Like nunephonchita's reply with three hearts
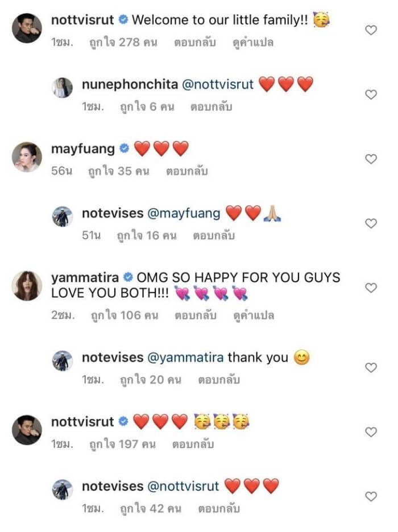 371,95
